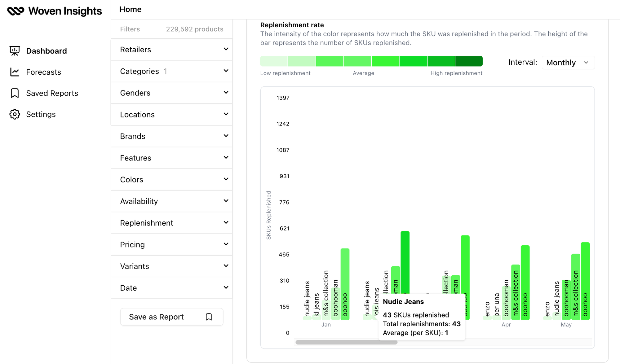
Task: Click the January boohooman bar
Action: coord(335,304)
